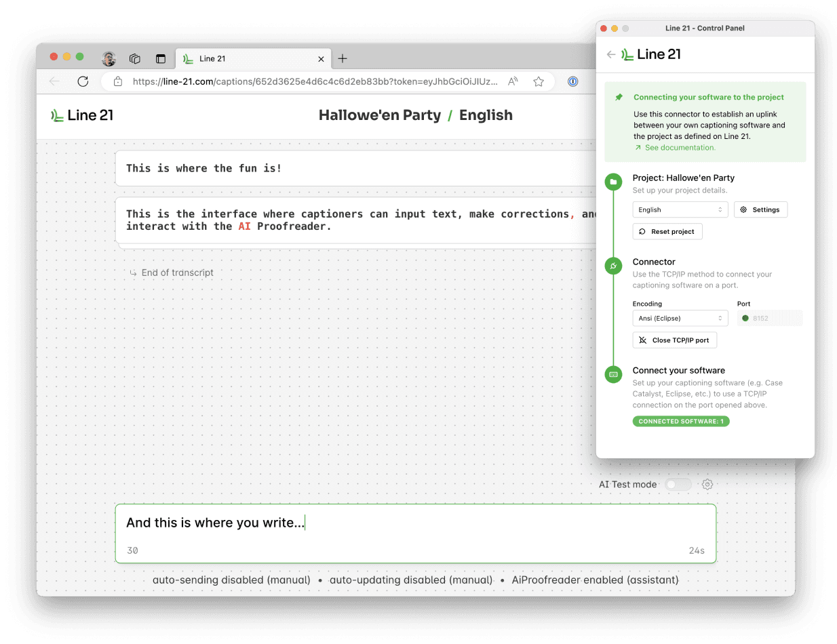Image resolution: width=837 pixels, height=644 pixels.
Task: Open AI Test mode gear settings
Action: [x=707, y=484]
